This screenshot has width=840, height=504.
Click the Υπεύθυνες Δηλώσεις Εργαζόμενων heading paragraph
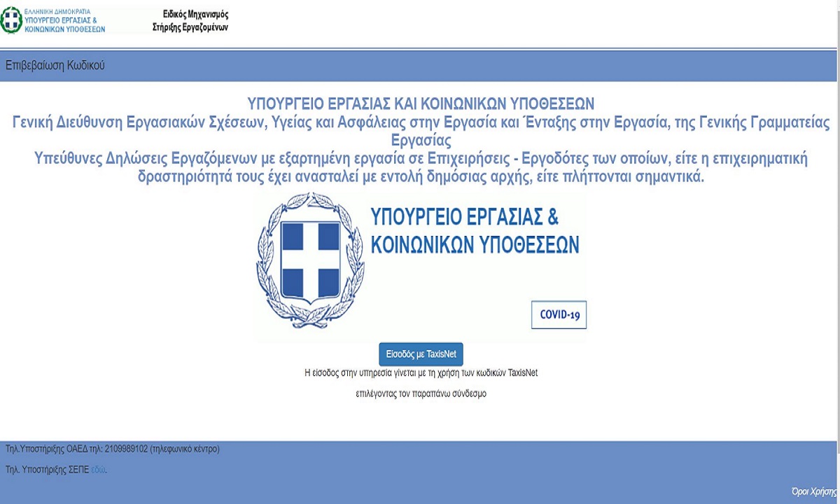point(421,168)
